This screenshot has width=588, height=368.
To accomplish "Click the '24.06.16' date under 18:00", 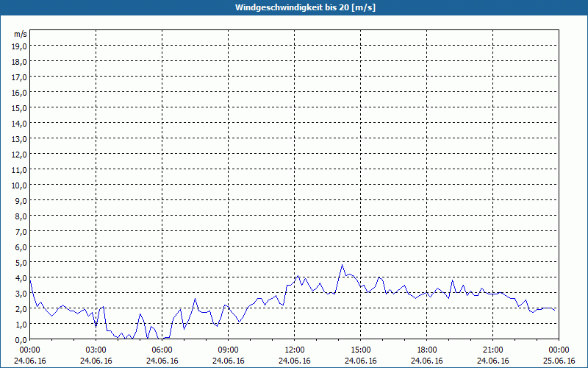I will [x=427, y=361].
